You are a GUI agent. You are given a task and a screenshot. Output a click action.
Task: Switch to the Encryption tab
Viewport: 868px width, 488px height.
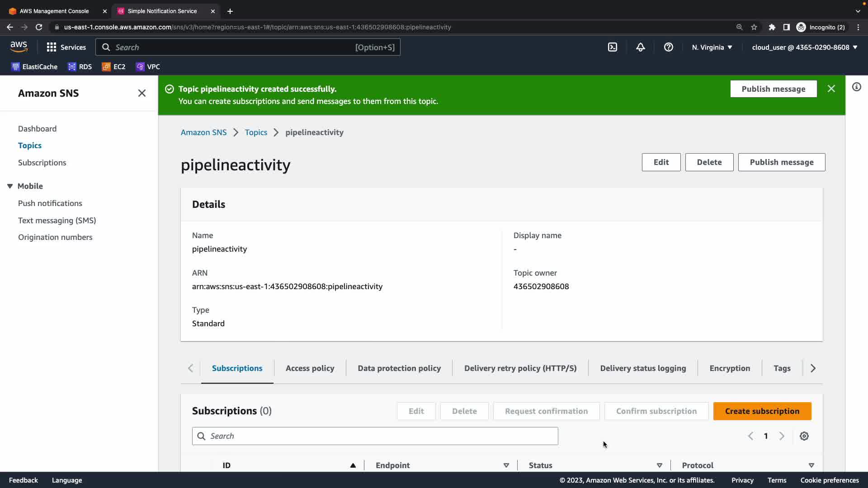730,368
